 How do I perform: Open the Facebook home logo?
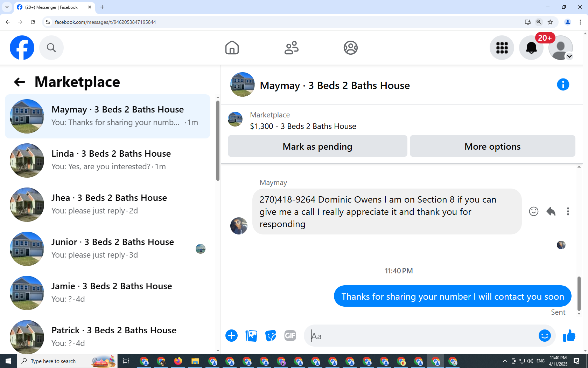[22, 48]
